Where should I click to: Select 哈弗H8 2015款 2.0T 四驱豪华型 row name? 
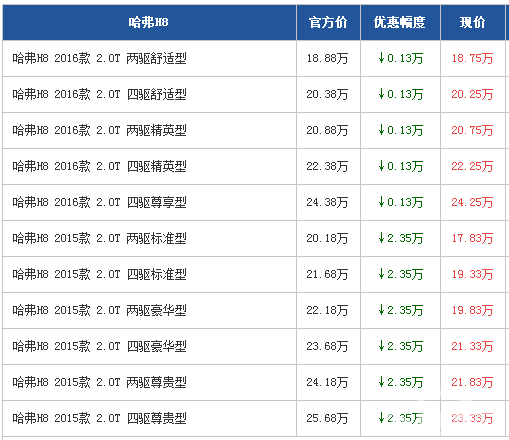click(x=100, y=346)
